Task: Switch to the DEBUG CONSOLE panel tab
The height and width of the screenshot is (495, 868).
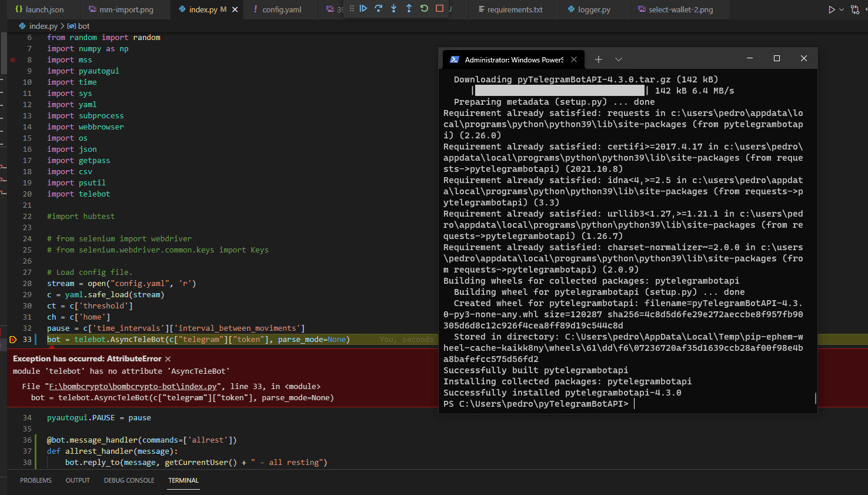Action: point(129,480)
